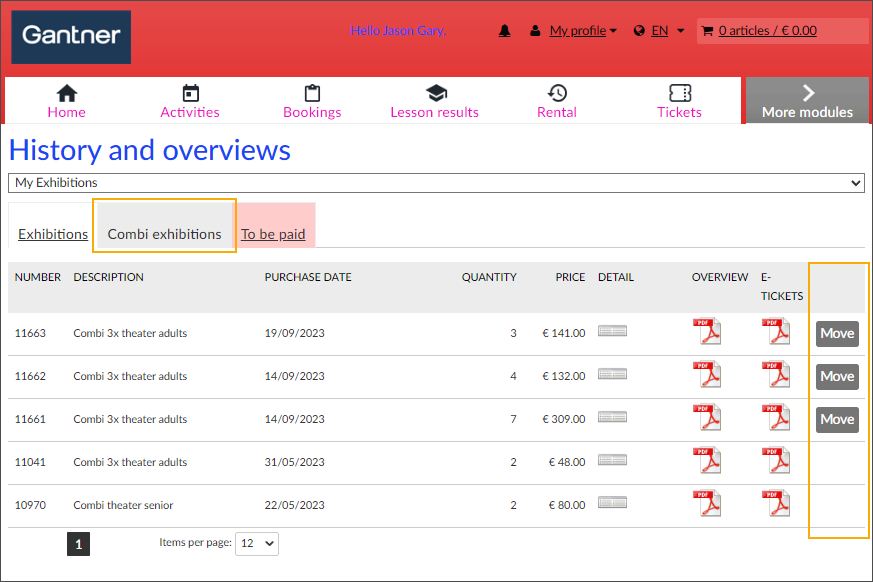Expand More modules chevron
The height and width of the screenshot is (582, 873).
click(x=807, y=101)
